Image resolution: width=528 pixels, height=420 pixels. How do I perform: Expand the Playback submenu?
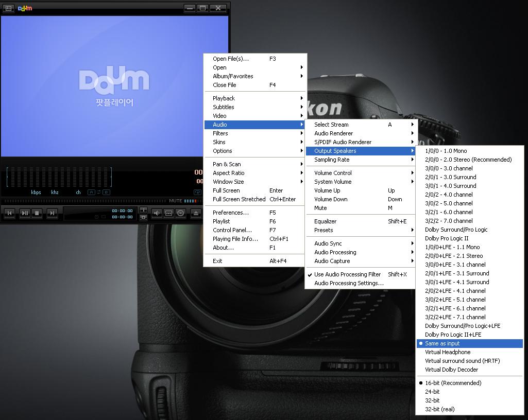(256, 98)
